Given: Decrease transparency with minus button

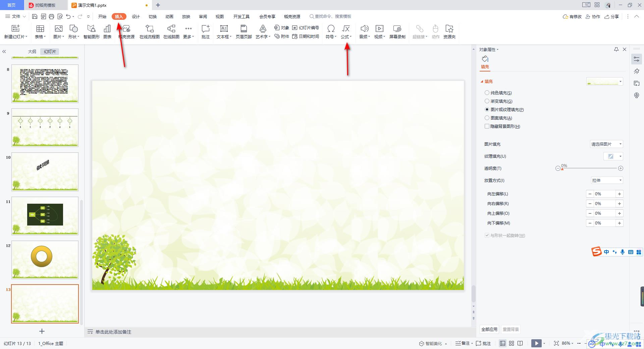Looking at the screenshot, I should pyautogui.click(x=558, y=168).
